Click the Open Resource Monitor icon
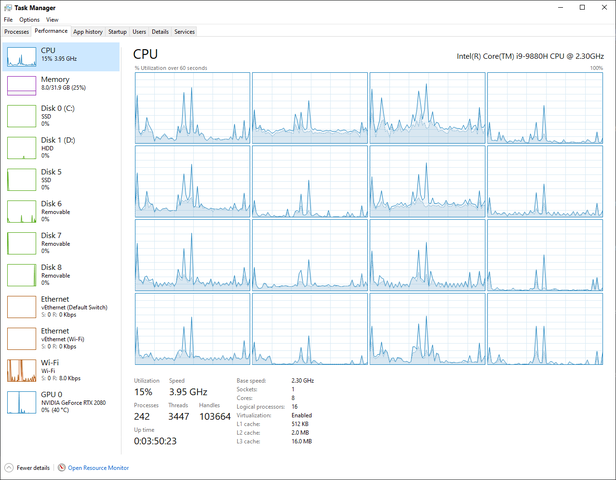Image resolution: width=616 pixels, height=480 pixels. (61, 467)
